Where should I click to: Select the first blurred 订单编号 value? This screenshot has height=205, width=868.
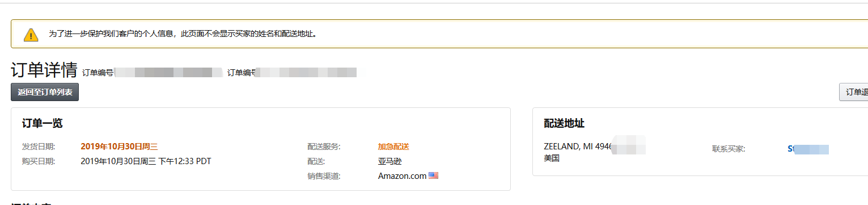[x=168, y=73]
